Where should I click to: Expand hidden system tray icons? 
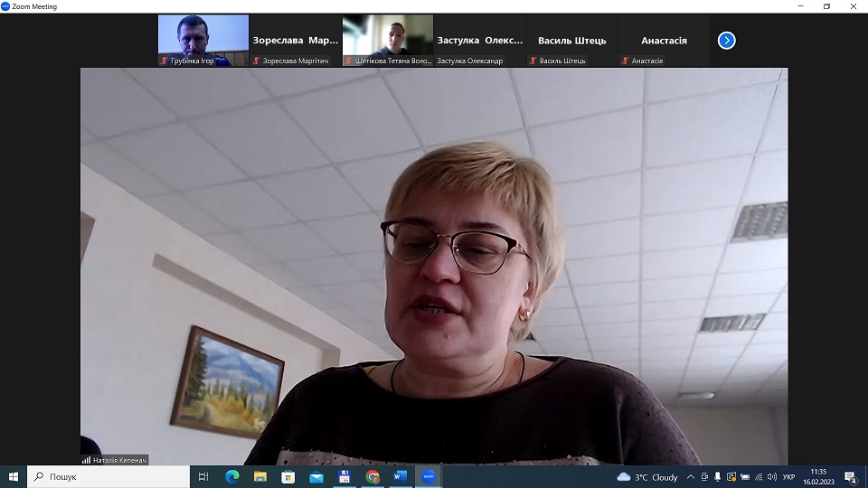coord(690,477)
